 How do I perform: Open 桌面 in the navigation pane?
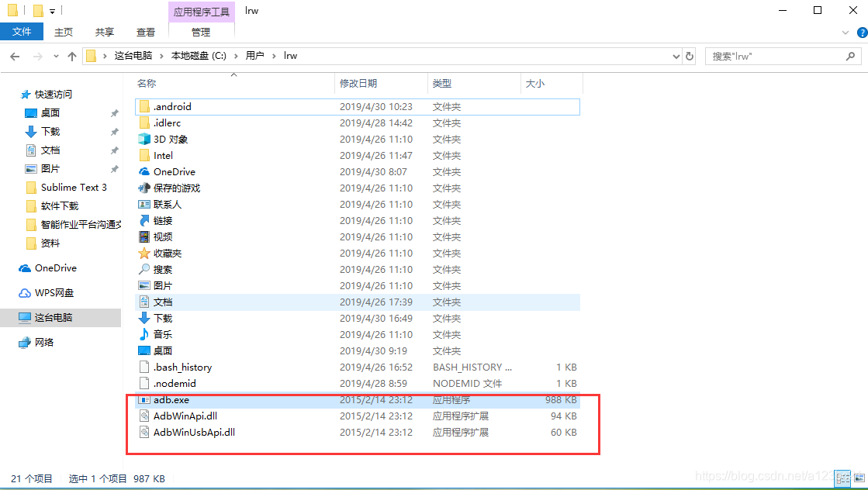pos(50,113)
